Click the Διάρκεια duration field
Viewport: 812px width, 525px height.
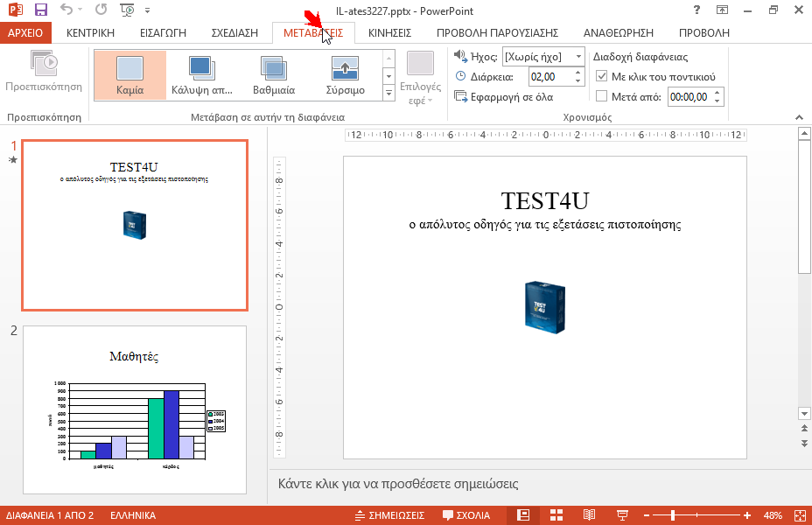551,77
